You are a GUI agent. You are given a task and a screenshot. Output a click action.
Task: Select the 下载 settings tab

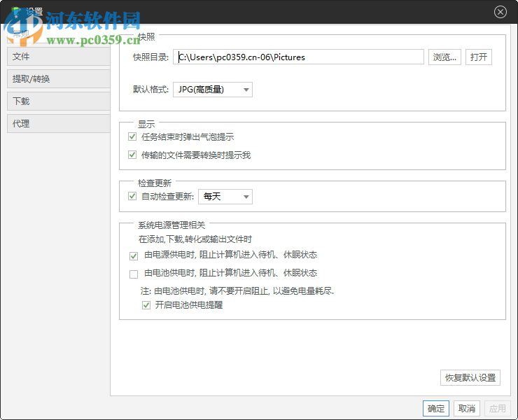coord(59,101)
